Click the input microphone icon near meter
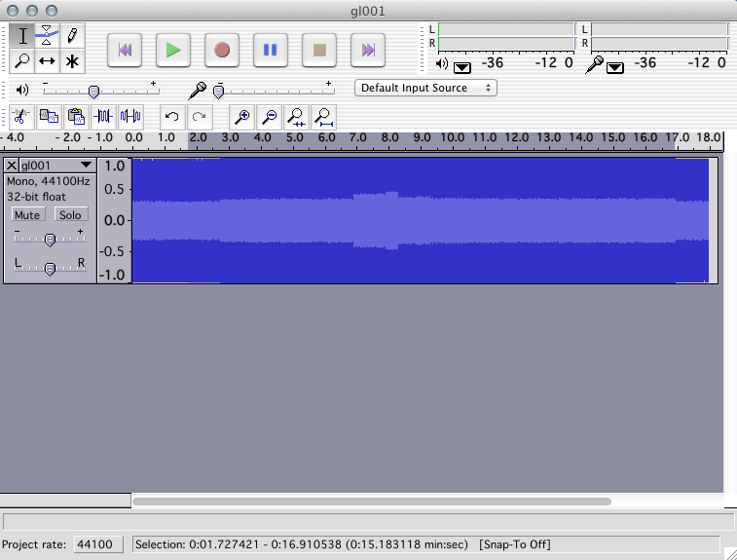 (595, 64)
